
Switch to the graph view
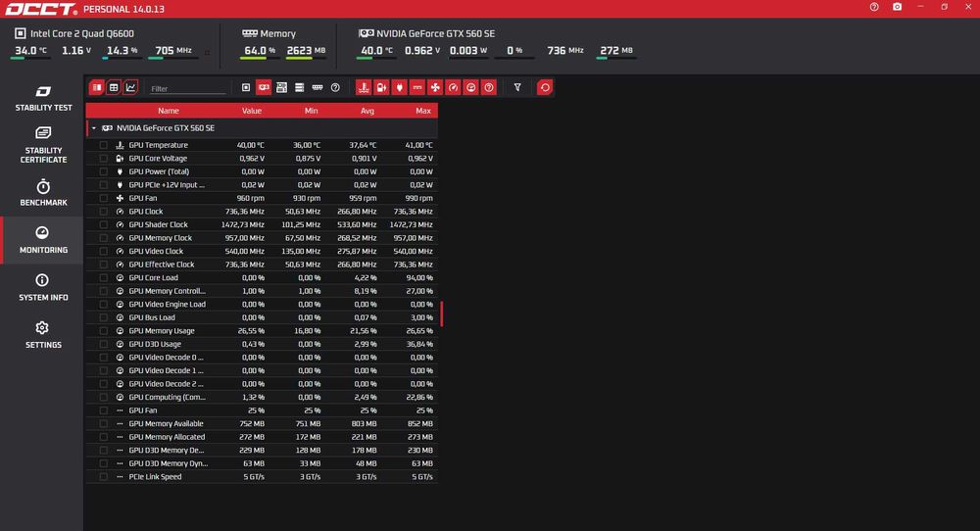(x=130, y=87)
